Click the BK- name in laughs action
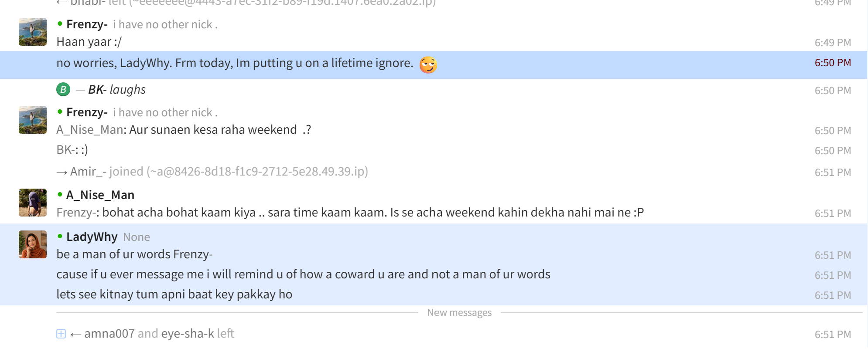This screenshot has height=352, width=868. pyautogui.click(x=97, y=89)
